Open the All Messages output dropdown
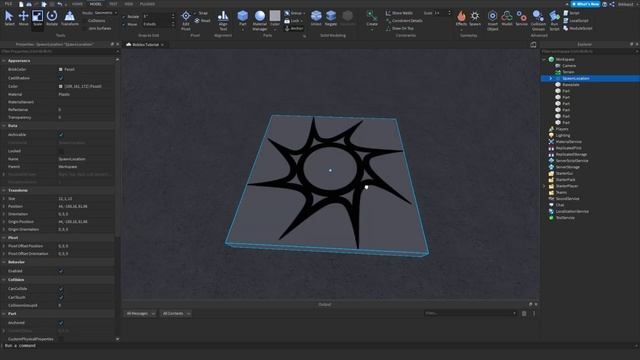640x360 pixels. click(x=140, y=313)
